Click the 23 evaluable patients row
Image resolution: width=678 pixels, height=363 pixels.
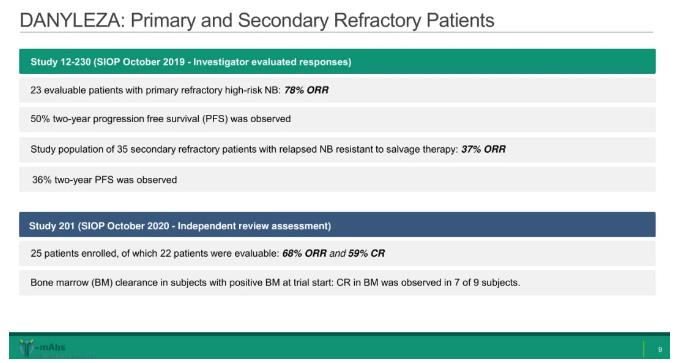(x=337, y=90)
